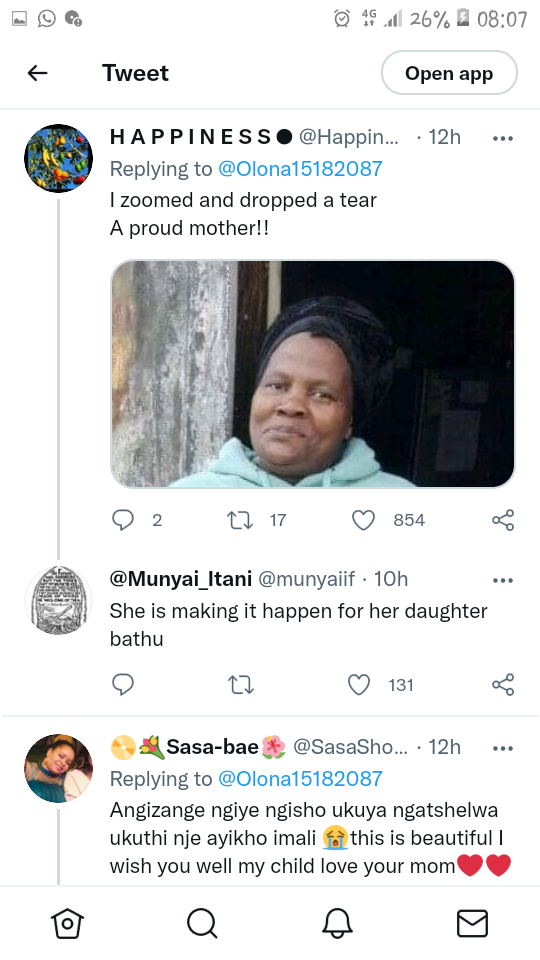Open more options for the Munyai_Itani reply
The height and width of the screenshot is (960, 540).
(x=503, y=580)
